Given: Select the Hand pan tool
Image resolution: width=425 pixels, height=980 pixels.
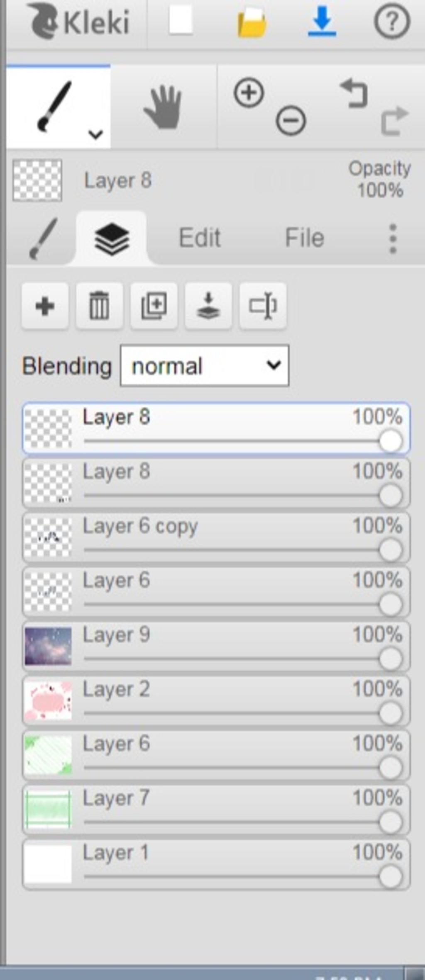Looking at the screenshot, I should tap(163, 107).
